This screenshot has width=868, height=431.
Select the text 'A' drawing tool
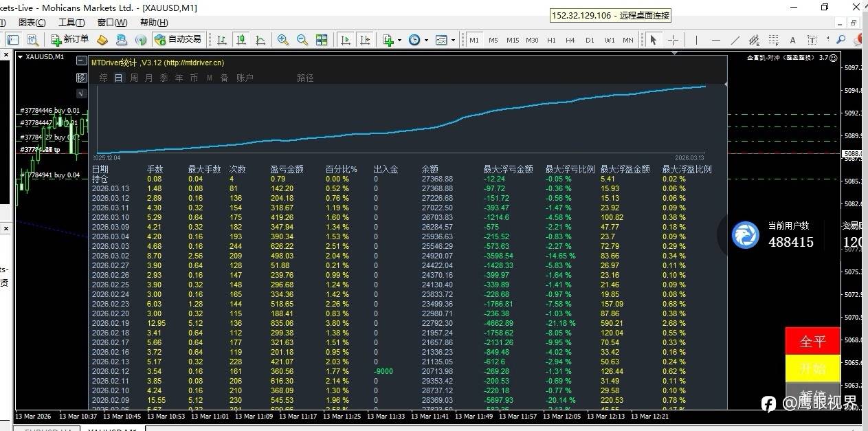(792, 40)
